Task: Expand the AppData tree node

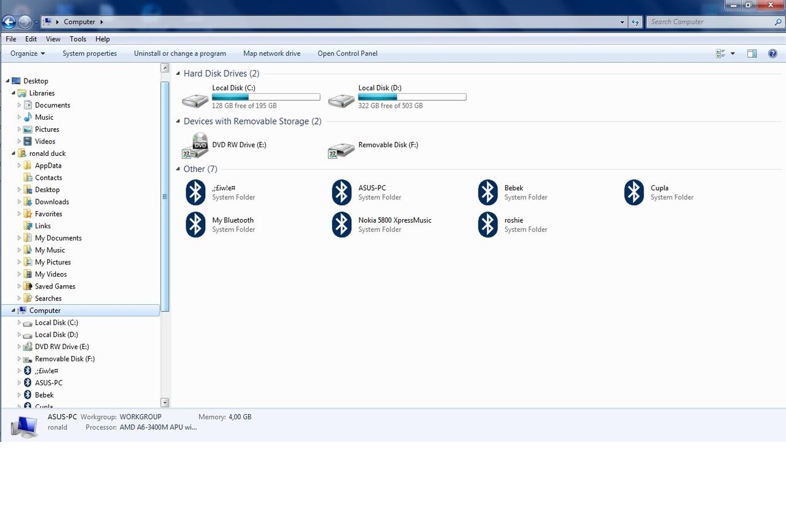Action: 19,166
